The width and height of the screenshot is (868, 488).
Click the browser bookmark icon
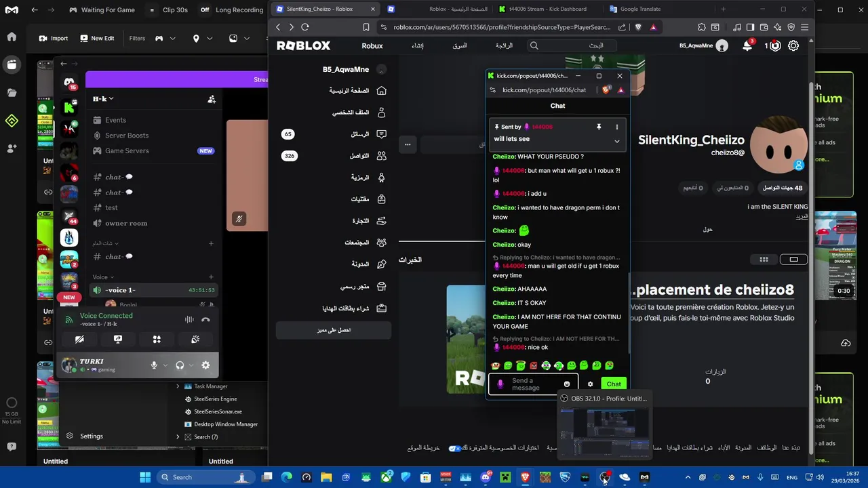pyautogui.click(x=366, y=27)
